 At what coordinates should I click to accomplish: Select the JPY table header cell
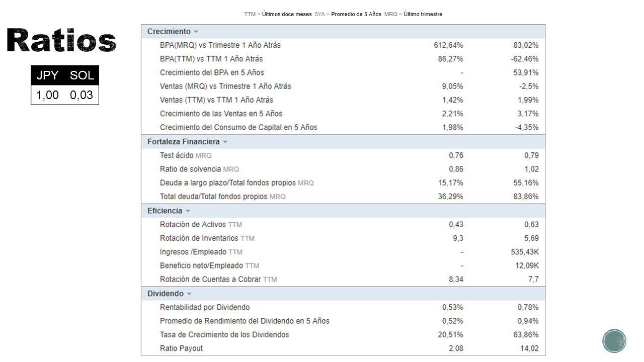pyautogui.click(x=48, y=75)
